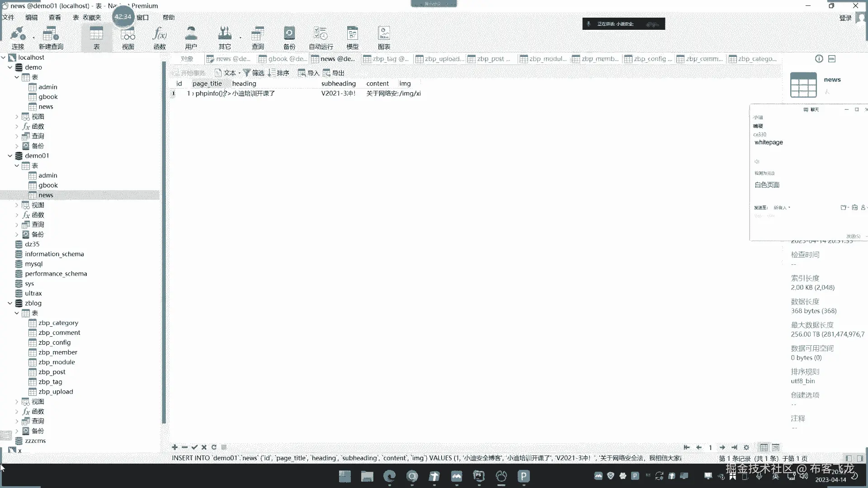This screenshot has width=868, height=488.
Task: Switch to grid view at bottom right
Action: point(764,447)
